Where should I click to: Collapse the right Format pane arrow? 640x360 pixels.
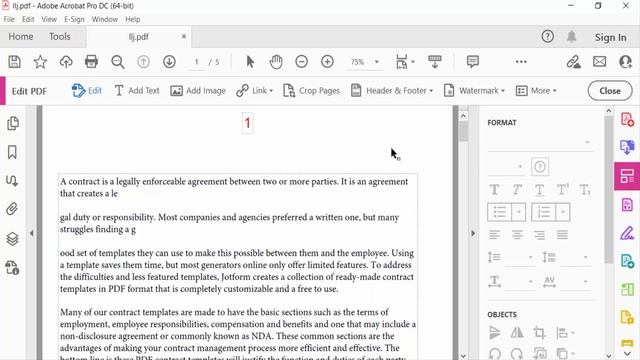pos(473,233)
